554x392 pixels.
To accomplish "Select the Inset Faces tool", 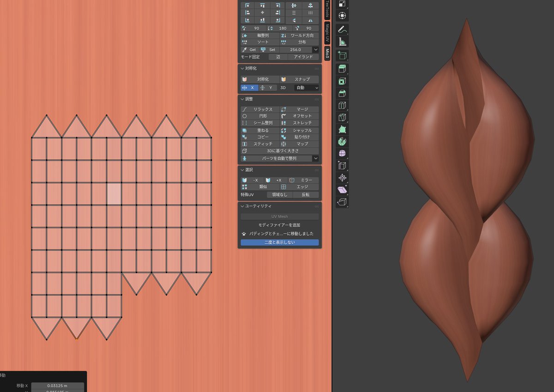I will coord(342,81).
